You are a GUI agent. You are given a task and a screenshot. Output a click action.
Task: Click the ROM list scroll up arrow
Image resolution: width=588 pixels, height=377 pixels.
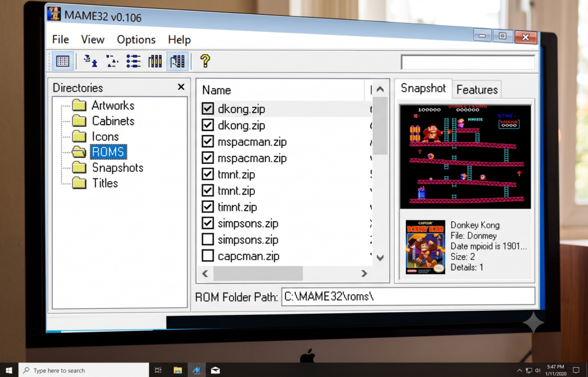click(380, 90)
